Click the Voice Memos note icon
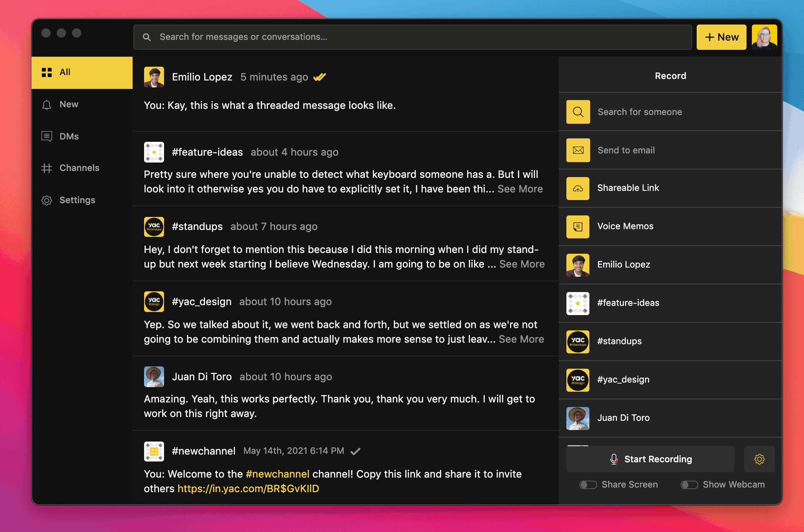Image resolution: width=804 pixels, height=532 pixels. [578, 227]
